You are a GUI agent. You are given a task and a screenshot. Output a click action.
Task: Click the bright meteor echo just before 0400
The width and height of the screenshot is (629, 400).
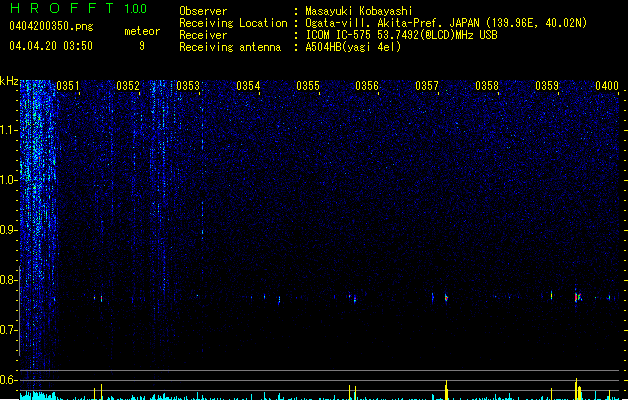(578, 297)
